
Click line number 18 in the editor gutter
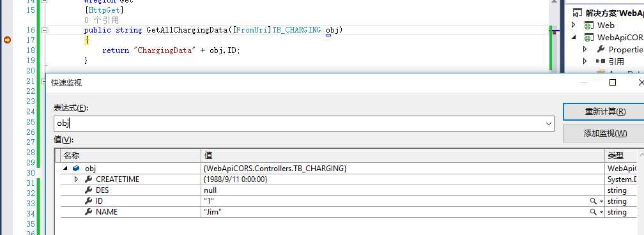pos(30,50)
